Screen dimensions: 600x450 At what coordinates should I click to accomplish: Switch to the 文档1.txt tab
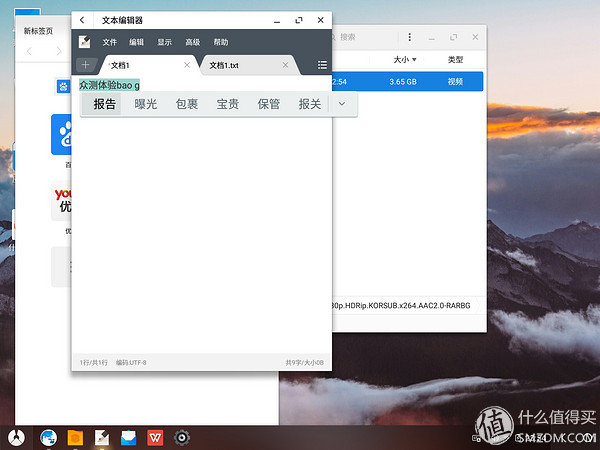pyautogui.click(x=249, y=65)
